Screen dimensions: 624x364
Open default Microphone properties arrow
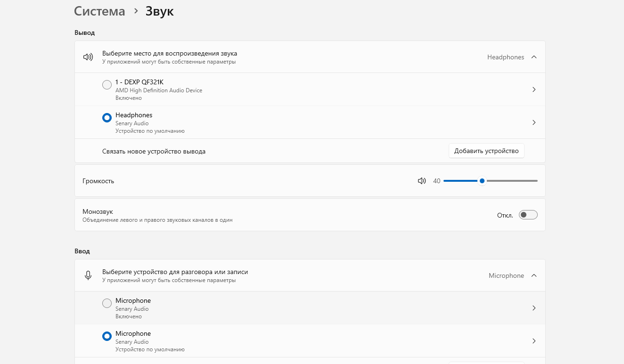coord(534,341)
